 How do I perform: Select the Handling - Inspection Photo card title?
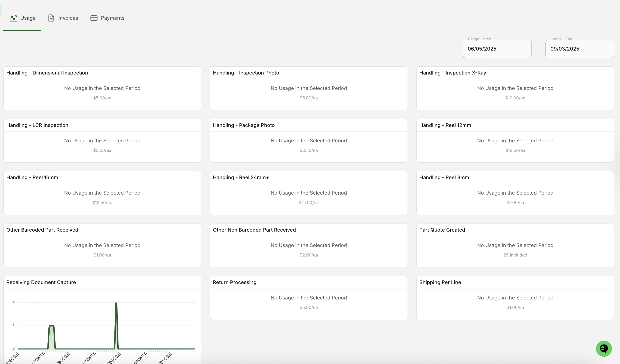(246, 73)
